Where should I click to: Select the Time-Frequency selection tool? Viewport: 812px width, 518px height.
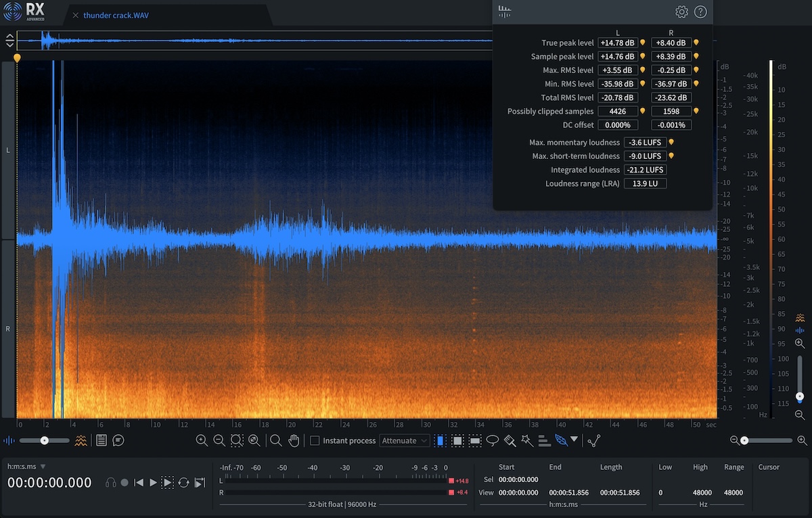(457, 440)
